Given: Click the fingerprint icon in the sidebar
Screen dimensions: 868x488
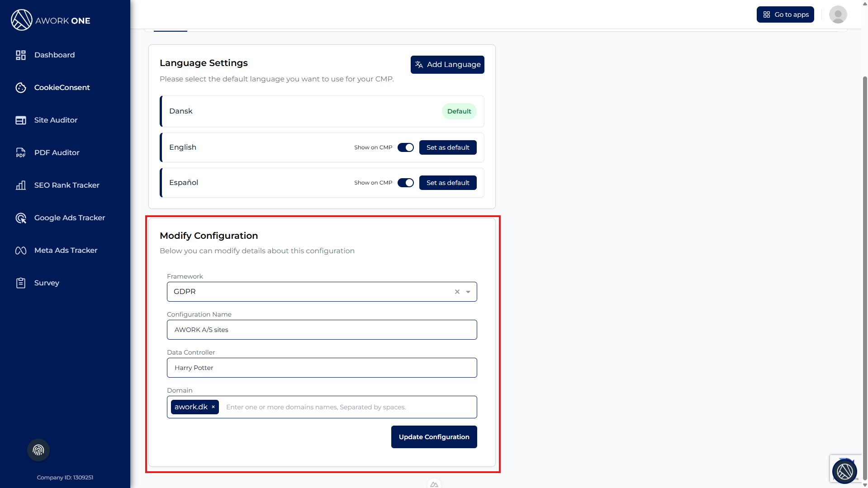Looking at the screenshot, I should pos(38,450).
